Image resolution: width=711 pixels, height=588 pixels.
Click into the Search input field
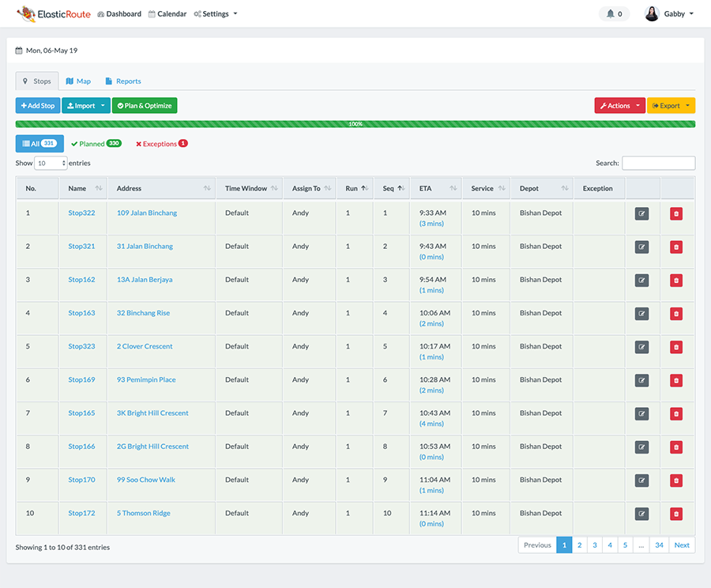click(x=658, y=164)
